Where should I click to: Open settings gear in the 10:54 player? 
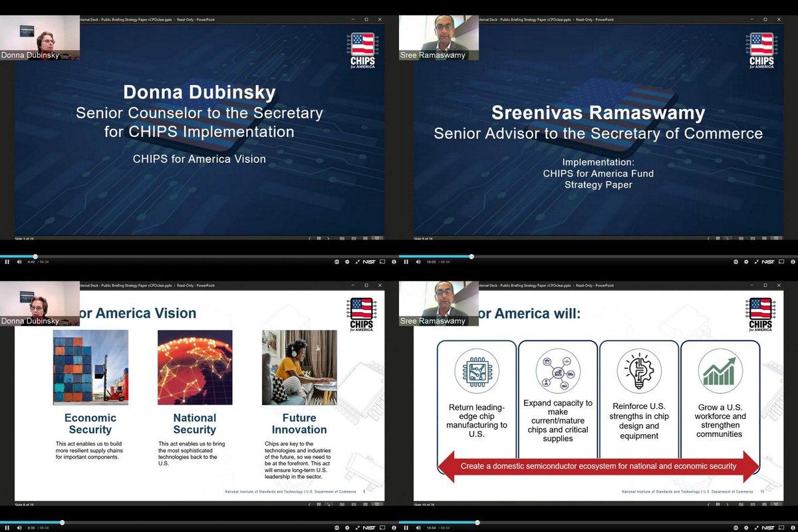746,528
